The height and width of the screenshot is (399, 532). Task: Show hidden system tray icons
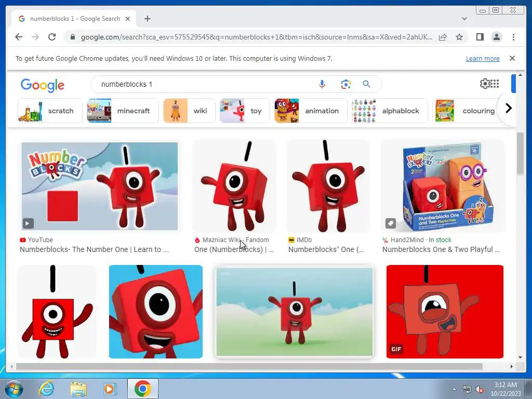(x=454, y=389)
